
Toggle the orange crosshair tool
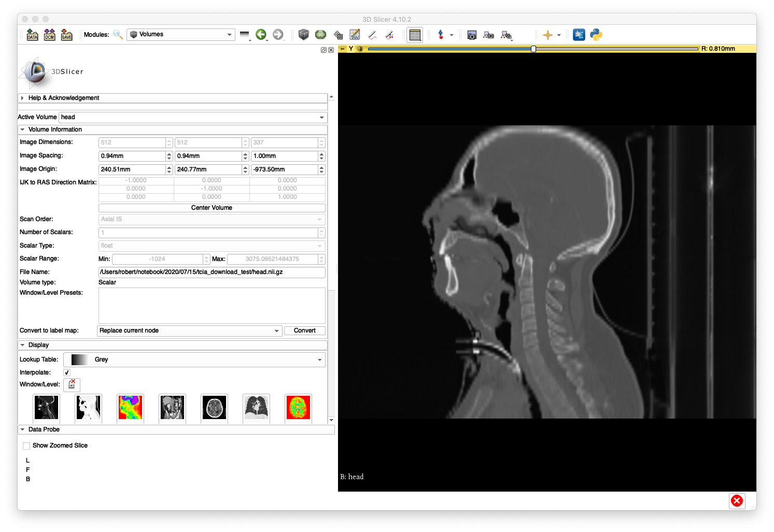pos(548,35)
